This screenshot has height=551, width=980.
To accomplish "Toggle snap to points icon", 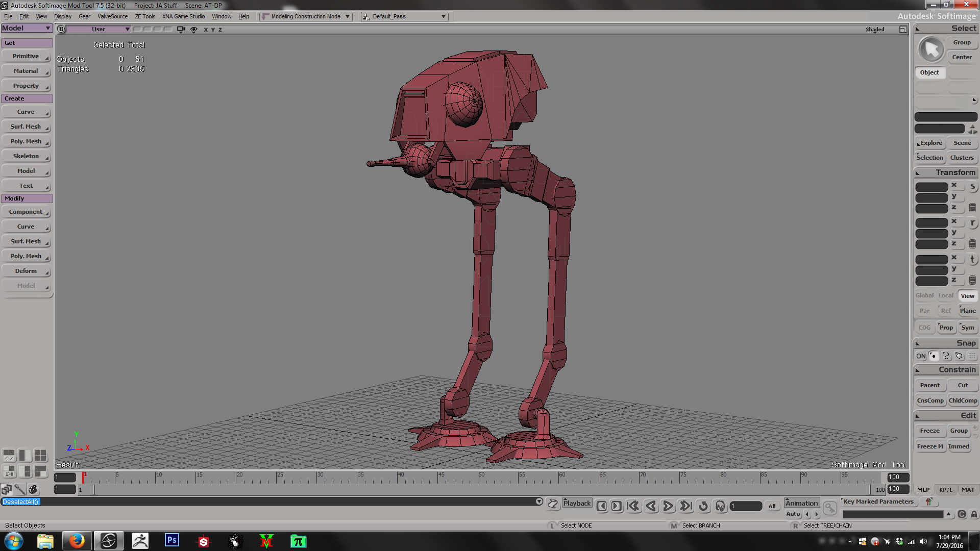I will pos(934,356).
